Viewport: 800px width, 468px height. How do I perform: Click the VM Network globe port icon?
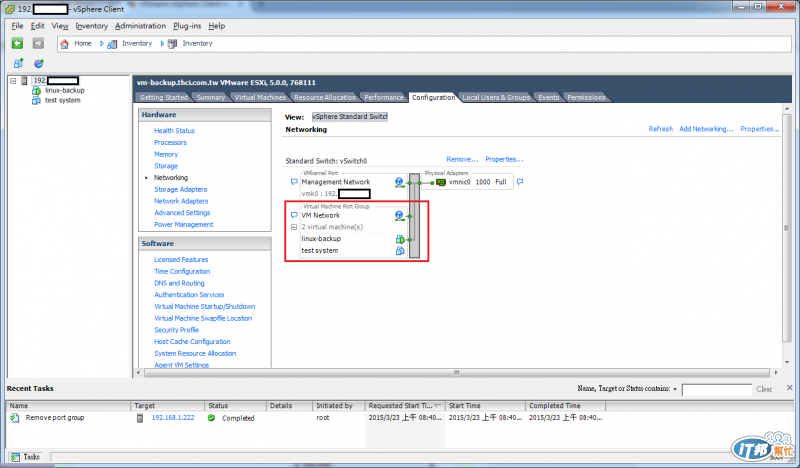(x=399, y=216)
